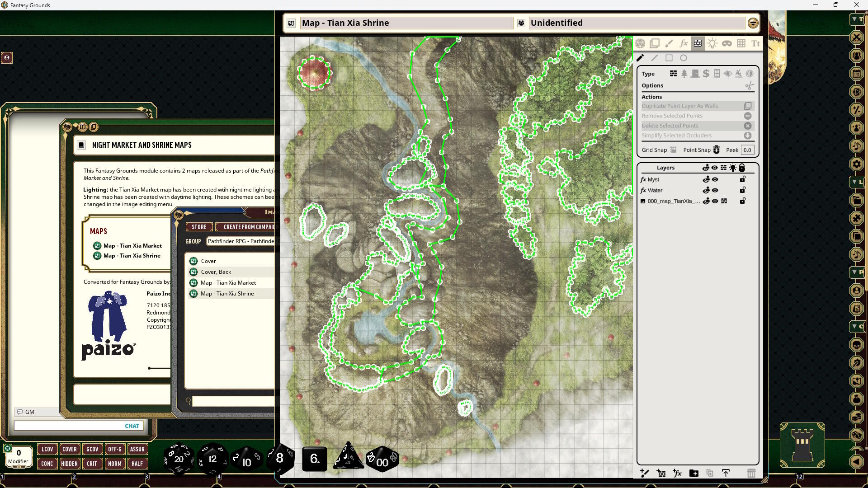
Task: Toggle all-layers visibility eye in Layers header
Action: click(715, 168)
